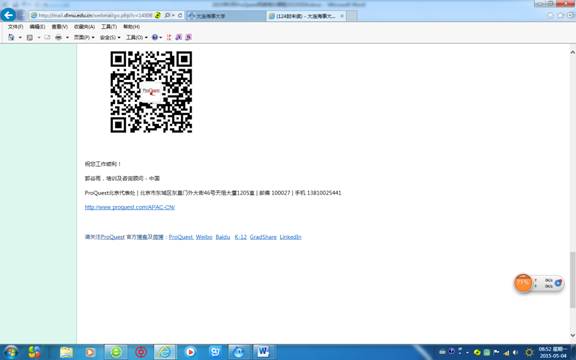Open the GradShare link

click(263, 237)
